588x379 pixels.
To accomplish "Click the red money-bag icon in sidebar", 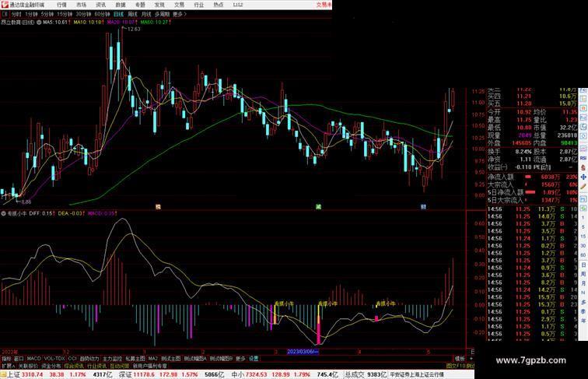I will click(583, 167).
